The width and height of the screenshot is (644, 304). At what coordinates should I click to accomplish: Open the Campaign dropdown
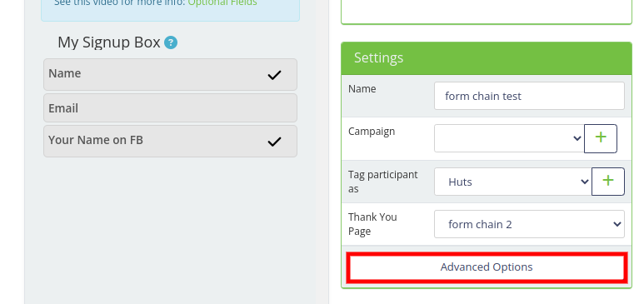pos(509,138)
